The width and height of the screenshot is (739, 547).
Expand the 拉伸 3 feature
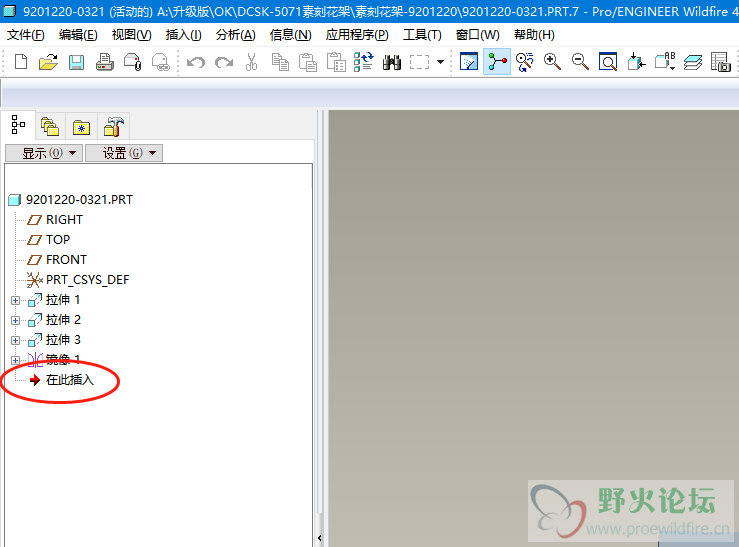(15, 340)
